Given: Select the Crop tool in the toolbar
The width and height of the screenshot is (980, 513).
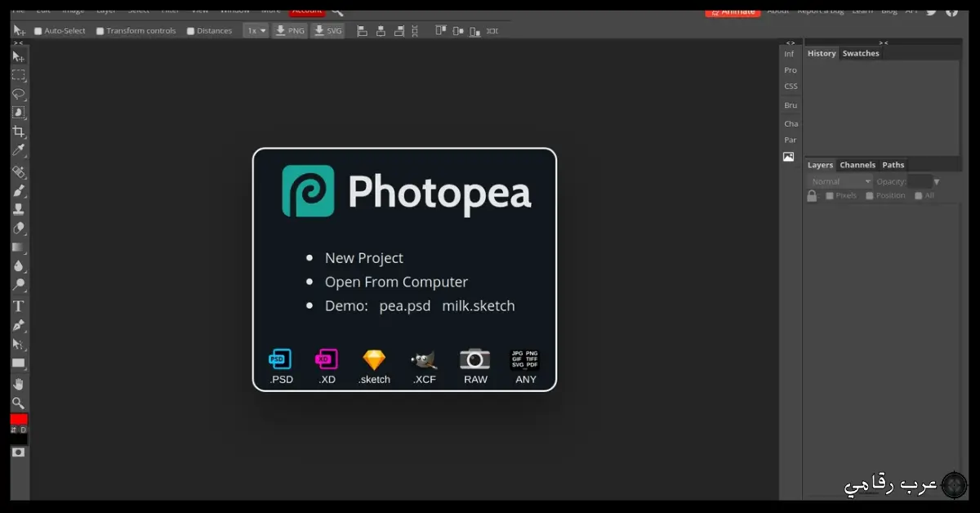Looking at the screenshot, I should (x=19, y=131).
